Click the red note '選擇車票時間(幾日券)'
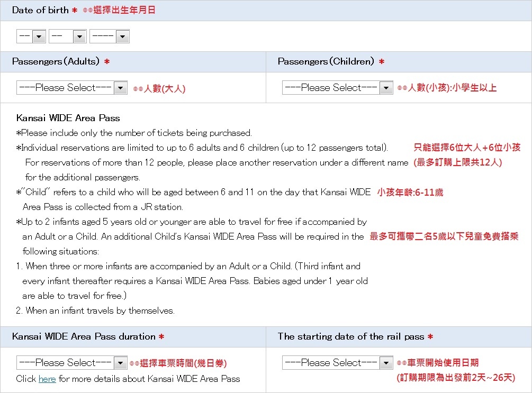This screenshot has width=532, height=393. [183, 363]
